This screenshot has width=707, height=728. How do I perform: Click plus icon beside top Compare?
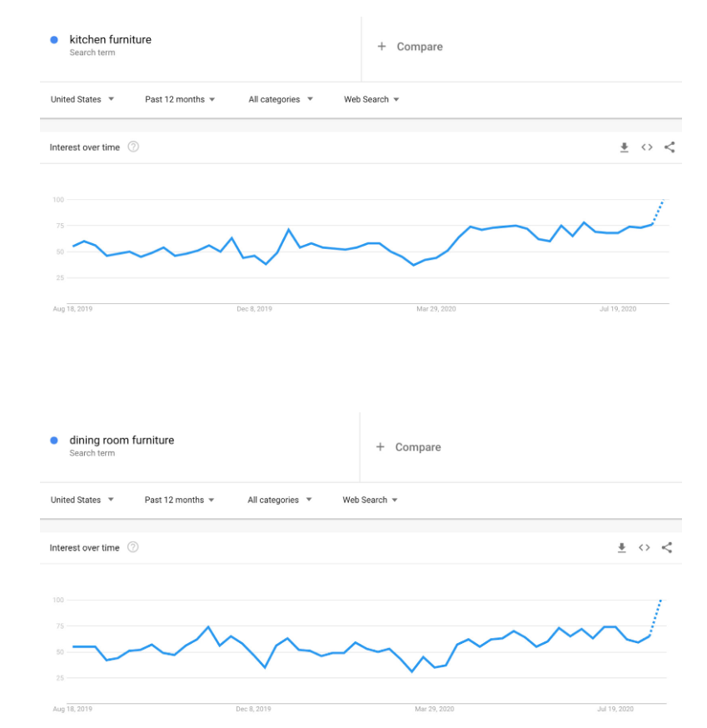pyautogui.click(x=381, y=47)
